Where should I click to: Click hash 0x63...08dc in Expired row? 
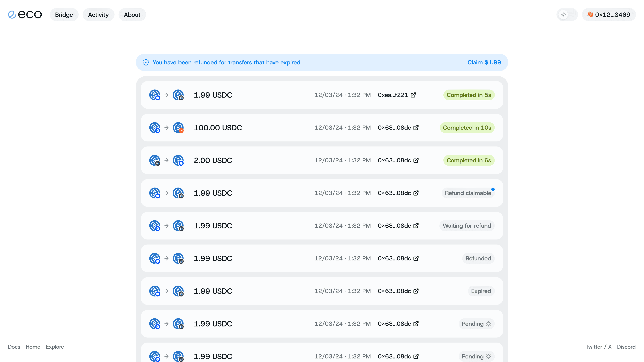[394, 291]
